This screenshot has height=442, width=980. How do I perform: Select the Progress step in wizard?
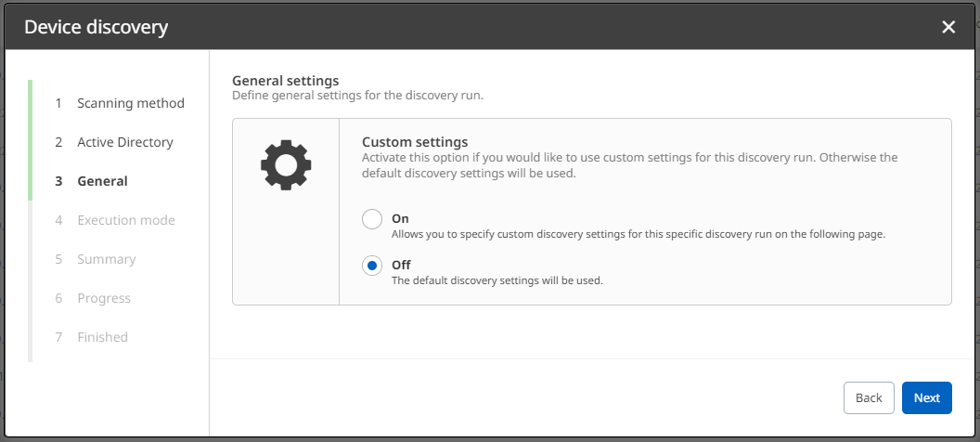click(x=103, y=298)
